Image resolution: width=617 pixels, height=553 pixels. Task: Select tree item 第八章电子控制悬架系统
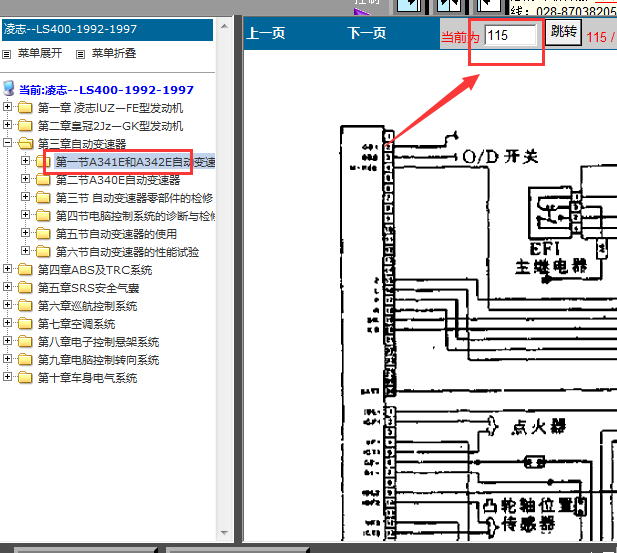[98, 342]
